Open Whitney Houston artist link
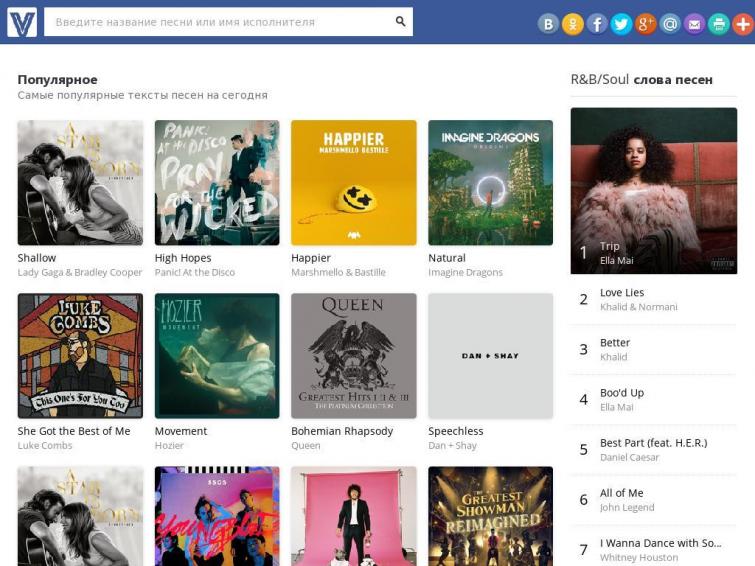 click(639, 557)
